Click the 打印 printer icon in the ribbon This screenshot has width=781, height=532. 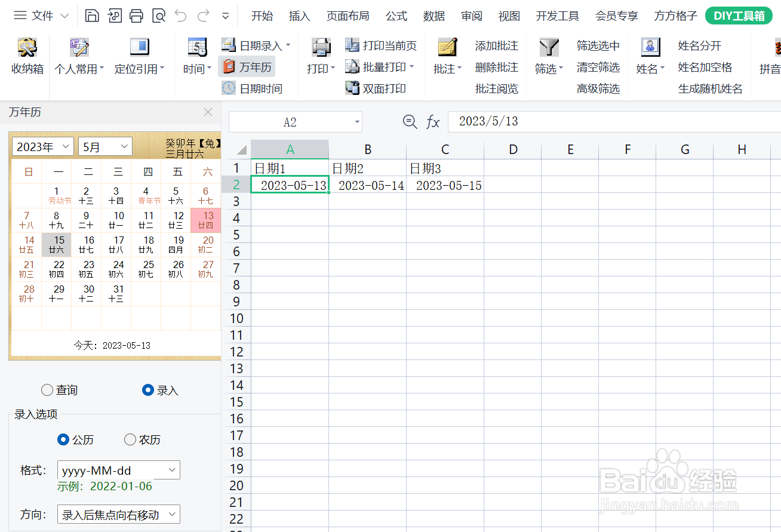point(321,48)
